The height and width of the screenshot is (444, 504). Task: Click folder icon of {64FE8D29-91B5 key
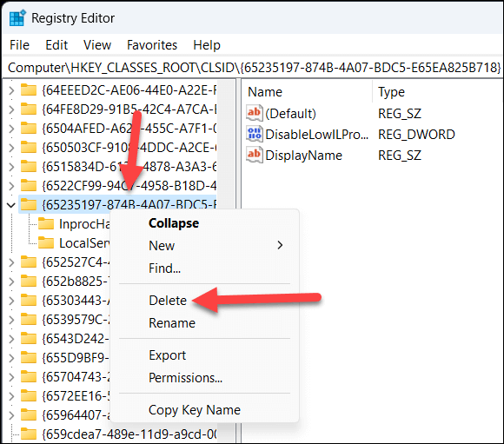[29, 109]
